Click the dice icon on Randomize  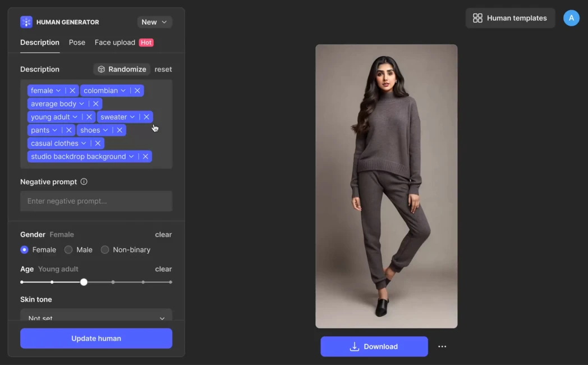coord(102,69)
